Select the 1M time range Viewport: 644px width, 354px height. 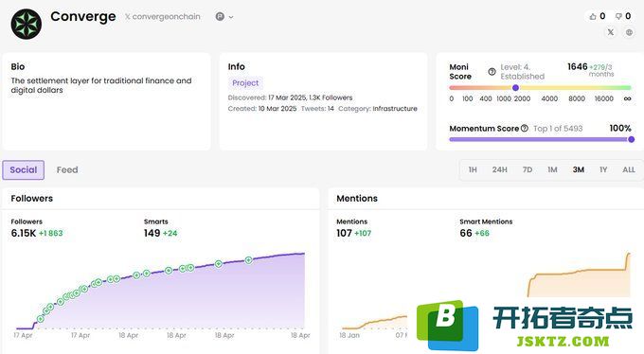click(x=552, y=169)
